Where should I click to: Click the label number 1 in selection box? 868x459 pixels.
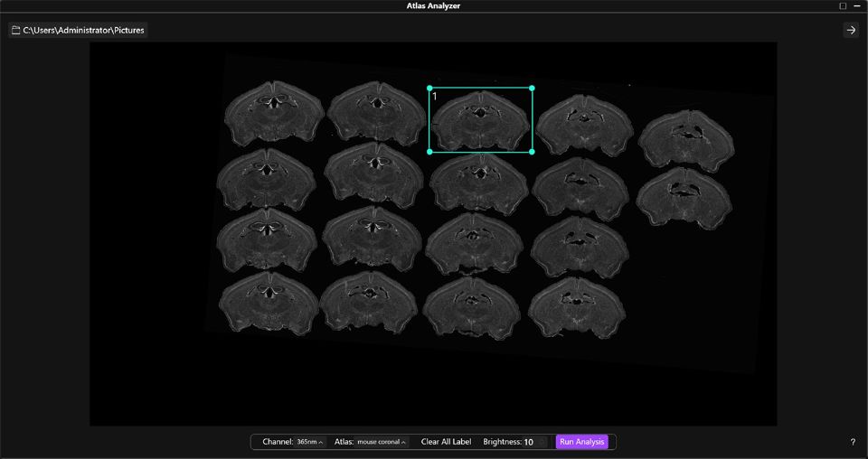click(x=435, y=96)
